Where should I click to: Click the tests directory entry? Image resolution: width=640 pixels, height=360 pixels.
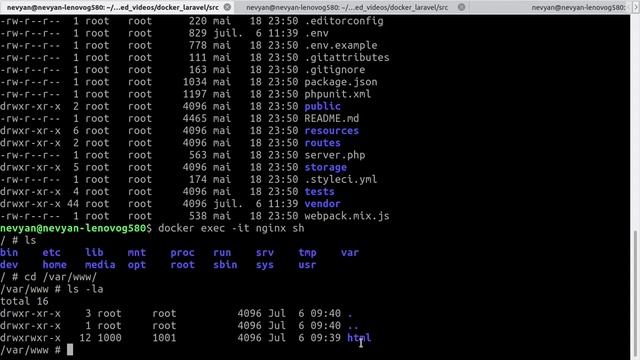[319, 191]
